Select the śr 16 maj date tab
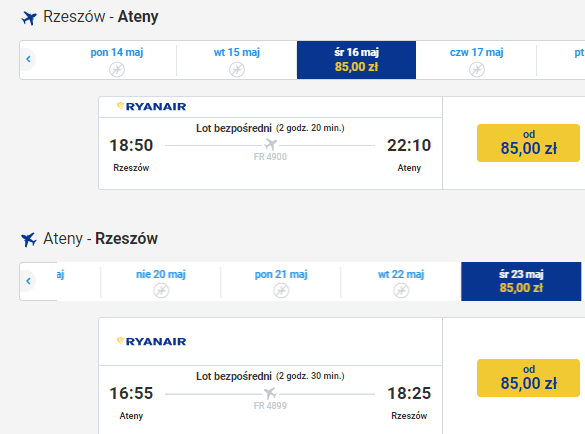Viewport: 585px width, 434px height. 356,60
